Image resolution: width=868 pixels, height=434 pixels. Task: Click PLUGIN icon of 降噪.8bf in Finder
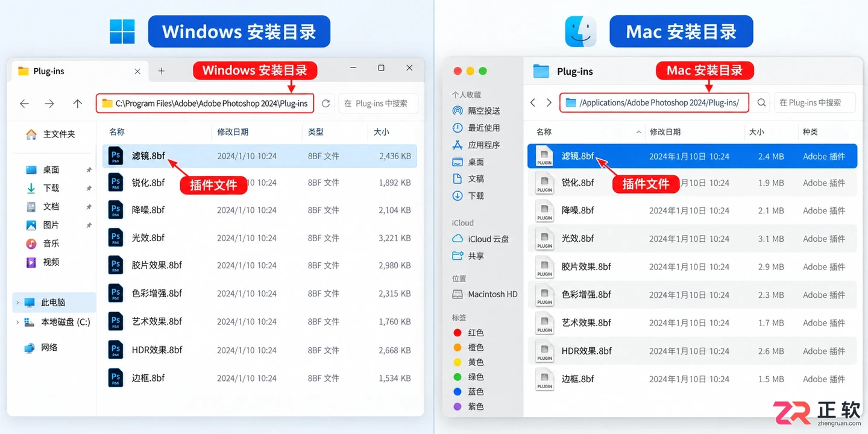pyautogui.click(x=545, y=210)
